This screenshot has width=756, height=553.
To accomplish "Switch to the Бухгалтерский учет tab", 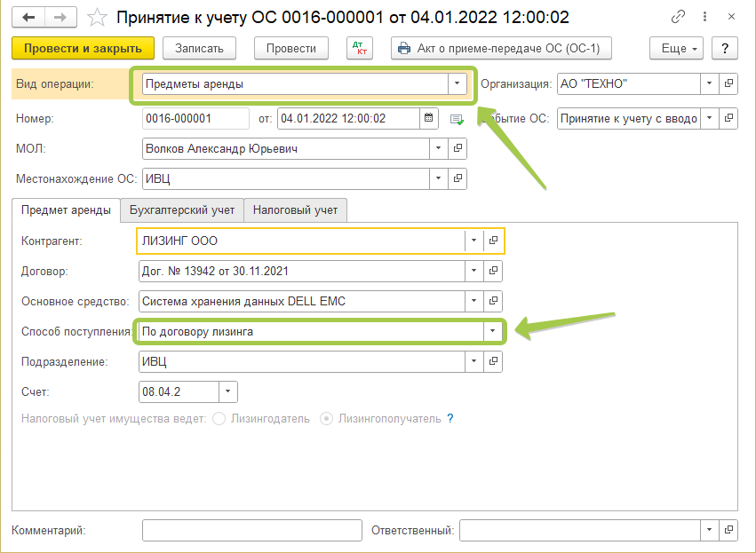I will point(182,210).
